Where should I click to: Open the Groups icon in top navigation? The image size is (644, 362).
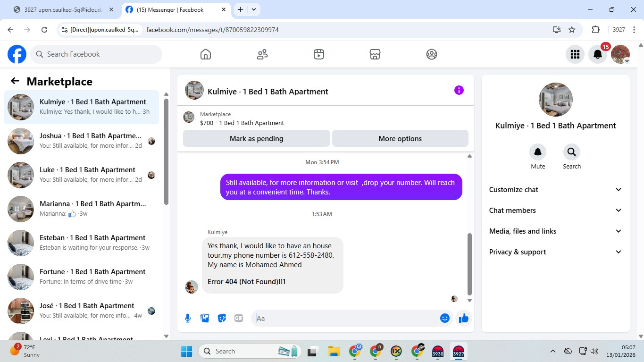point(432,54)
